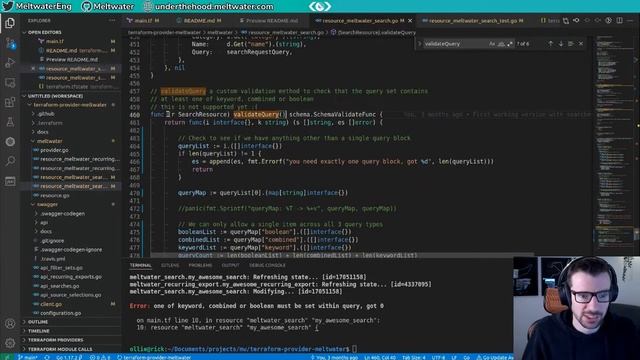Click the remote window indicator in status bar

pos(7,357)
